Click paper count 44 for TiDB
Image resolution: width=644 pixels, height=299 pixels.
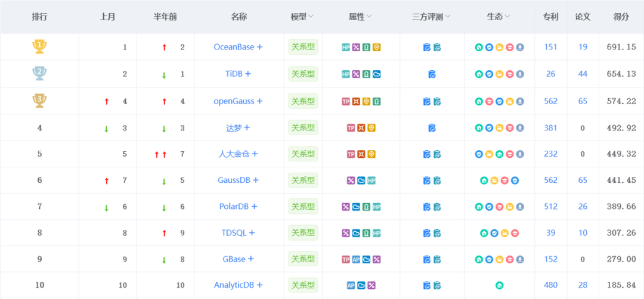pos(583,74)
